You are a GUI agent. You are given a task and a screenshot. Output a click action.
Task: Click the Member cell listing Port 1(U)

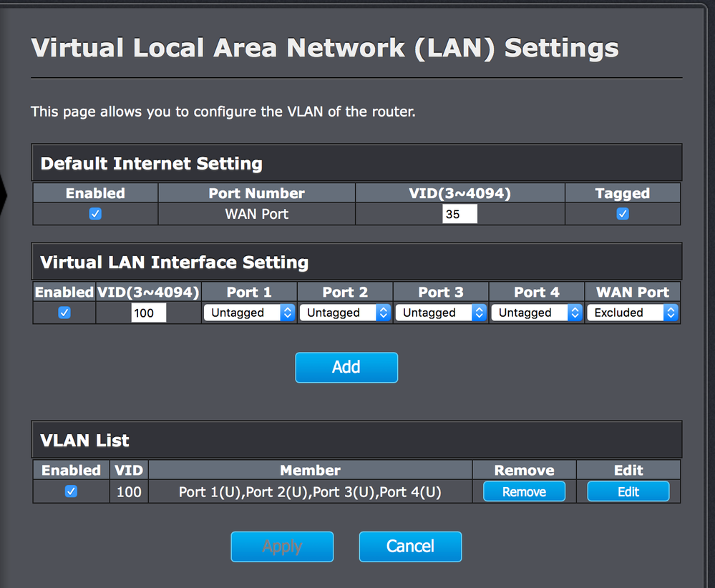tap(310, 491)
